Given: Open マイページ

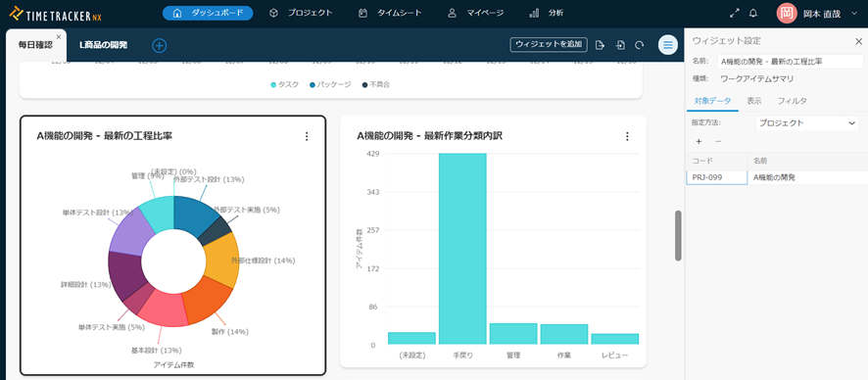Looking at the screenshot, I should tap(476, 14).
